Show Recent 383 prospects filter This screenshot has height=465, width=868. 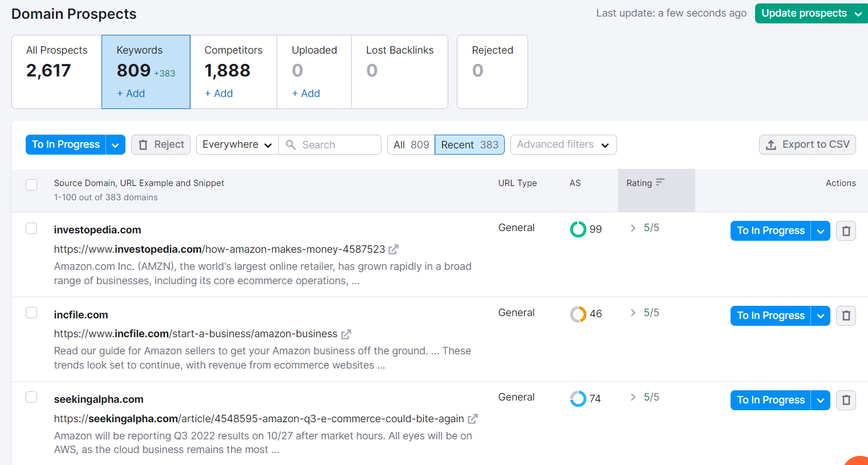470,145
